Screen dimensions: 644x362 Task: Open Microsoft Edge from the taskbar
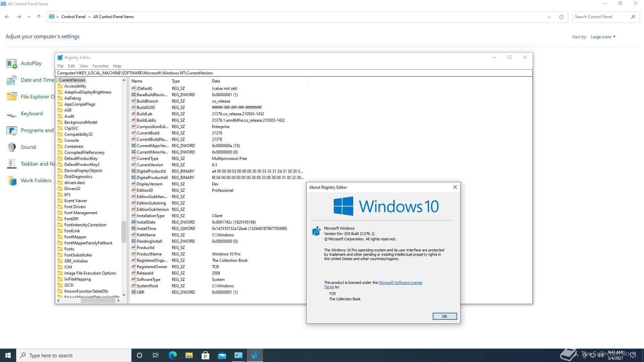(172, 355)
